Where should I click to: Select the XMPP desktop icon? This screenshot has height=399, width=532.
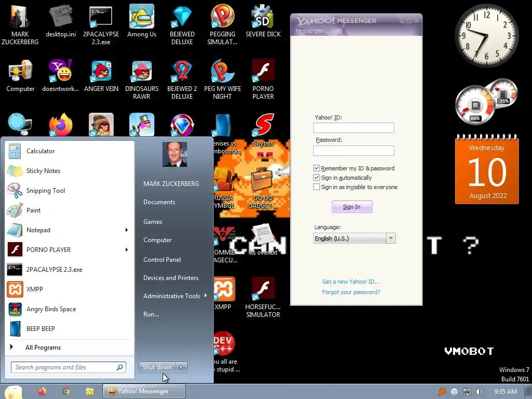(x=223, y=294)
